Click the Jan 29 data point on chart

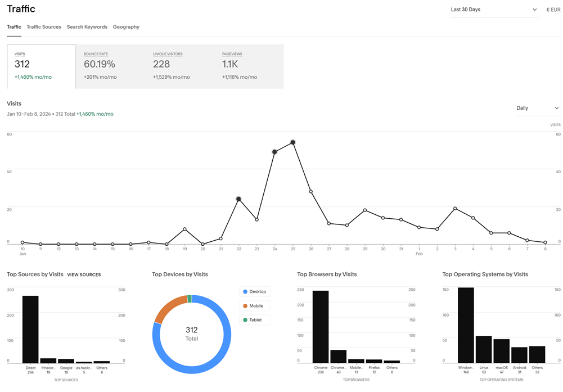coord(365,210)
